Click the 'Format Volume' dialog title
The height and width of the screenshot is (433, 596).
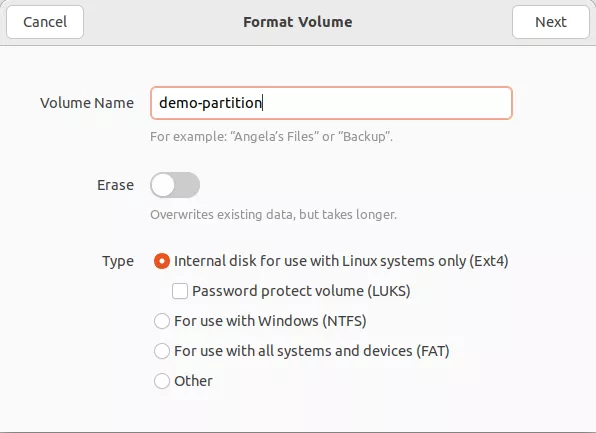tap(298, 22)
